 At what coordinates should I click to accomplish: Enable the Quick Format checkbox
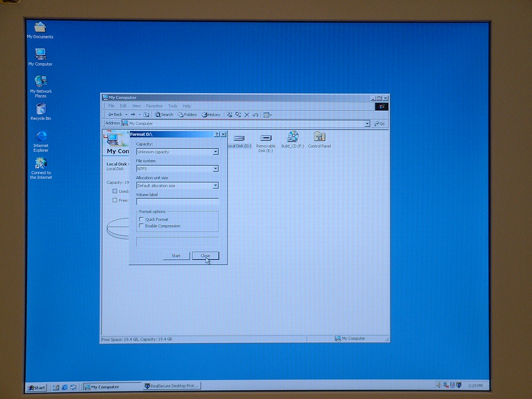(x=142, y=219)
